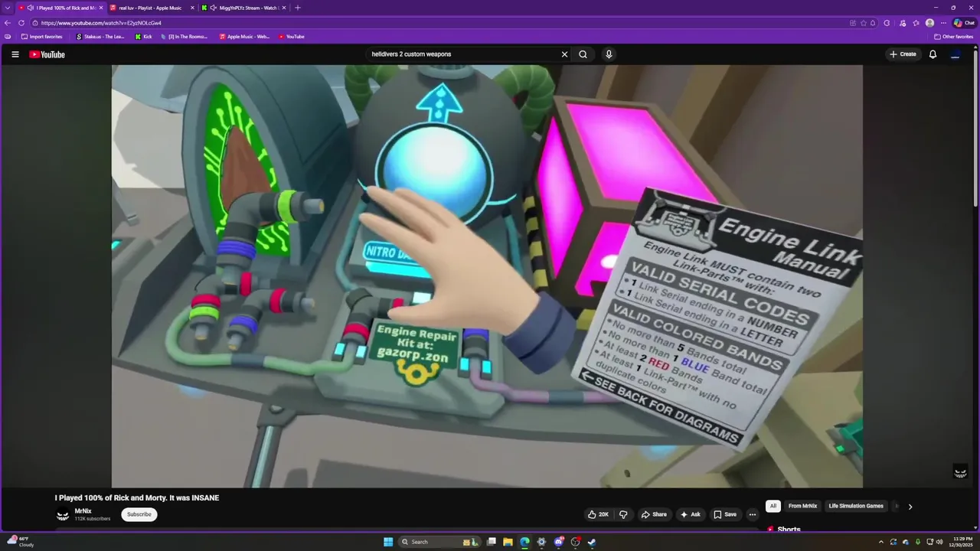
Task: Go back in browser history
Action: pos(8,23)
